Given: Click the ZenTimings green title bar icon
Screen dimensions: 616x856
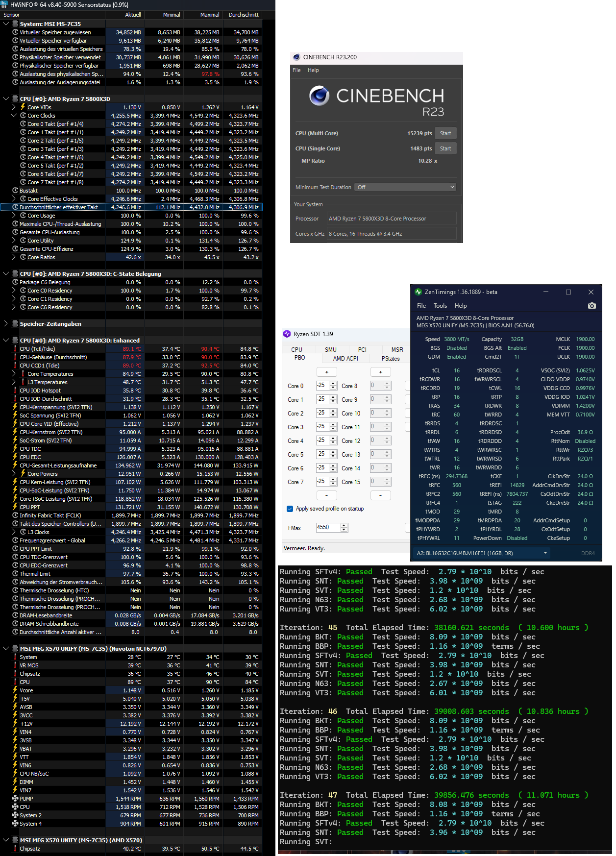Looking at the screenshot, I should 418,292.
